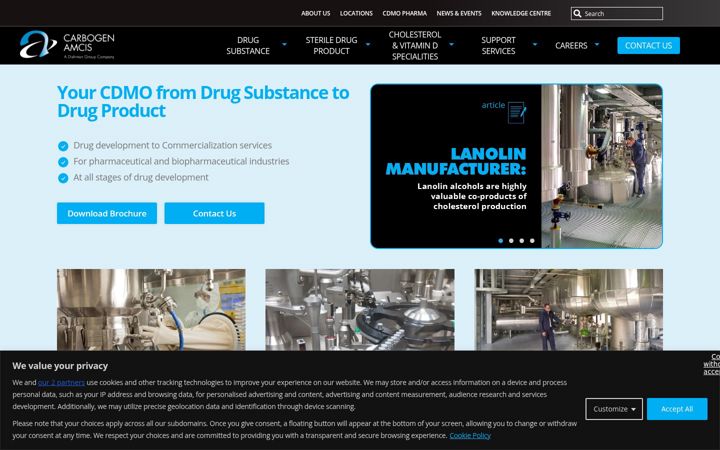Open the Sterile Drug Product menu item

tap(332, 45)
